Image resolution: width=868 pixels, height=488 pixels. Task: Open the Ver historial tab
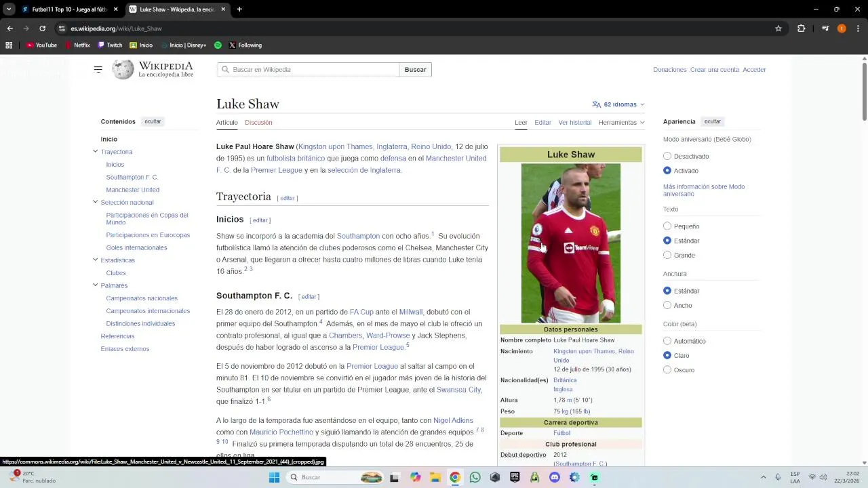575,123
